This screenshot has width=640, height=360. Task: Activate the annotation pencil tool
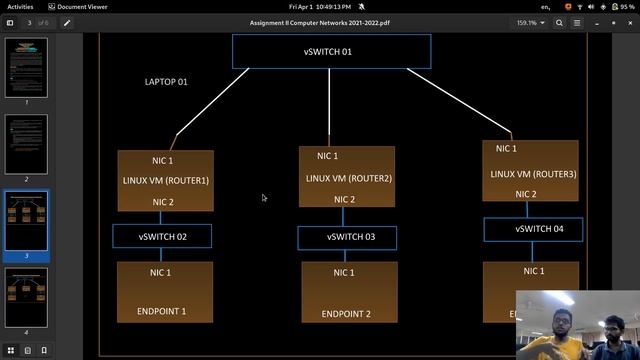(67, 23)
